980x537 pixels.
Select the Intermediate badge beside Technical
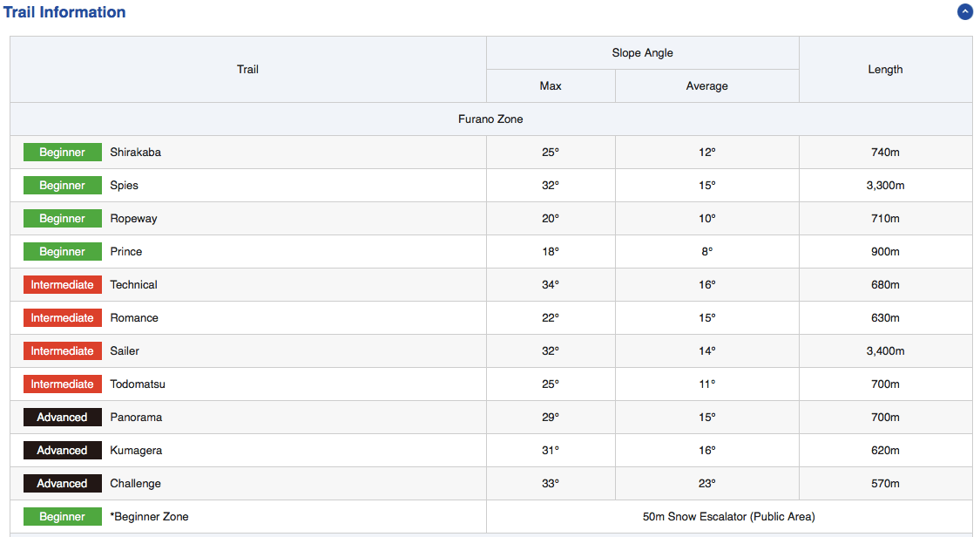62,285
